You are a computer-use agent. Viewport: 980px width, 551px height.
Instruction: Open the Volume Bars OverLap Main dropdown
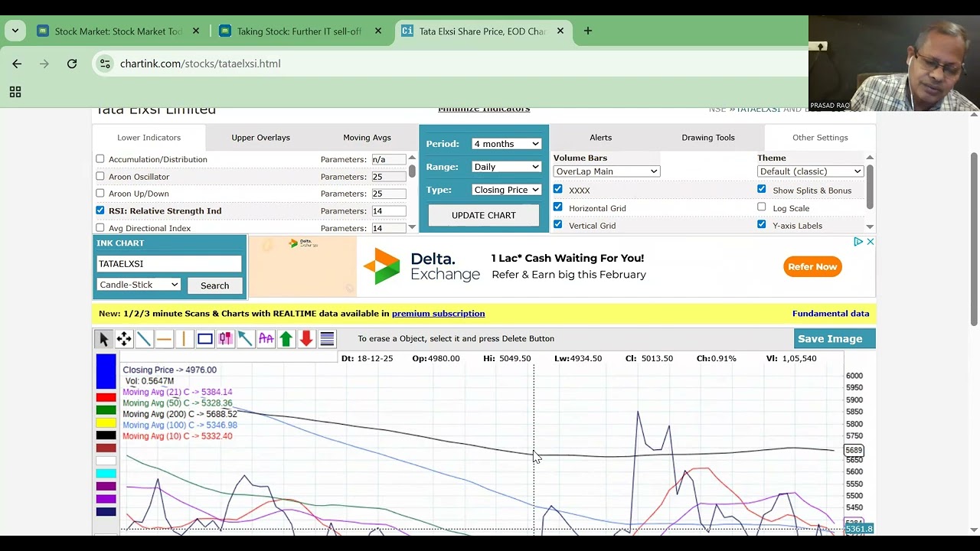tap(606, 171)
